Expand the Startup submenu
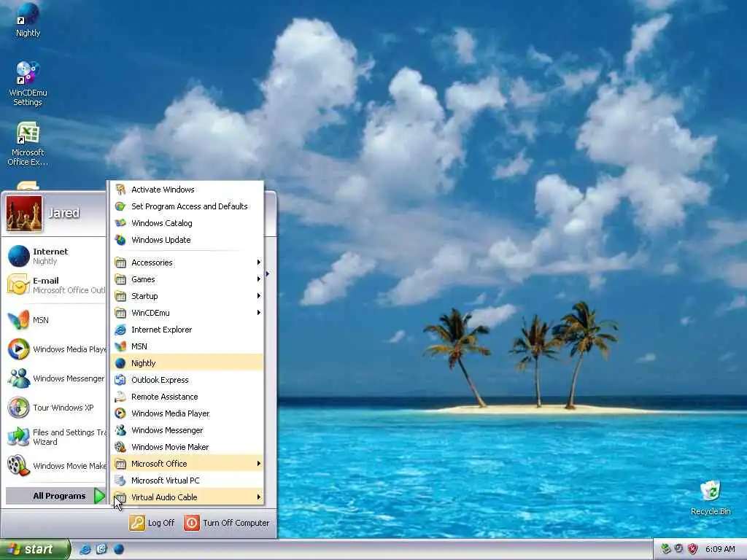The height and width of the screenshot is (560, 747). tap(187, 296)
